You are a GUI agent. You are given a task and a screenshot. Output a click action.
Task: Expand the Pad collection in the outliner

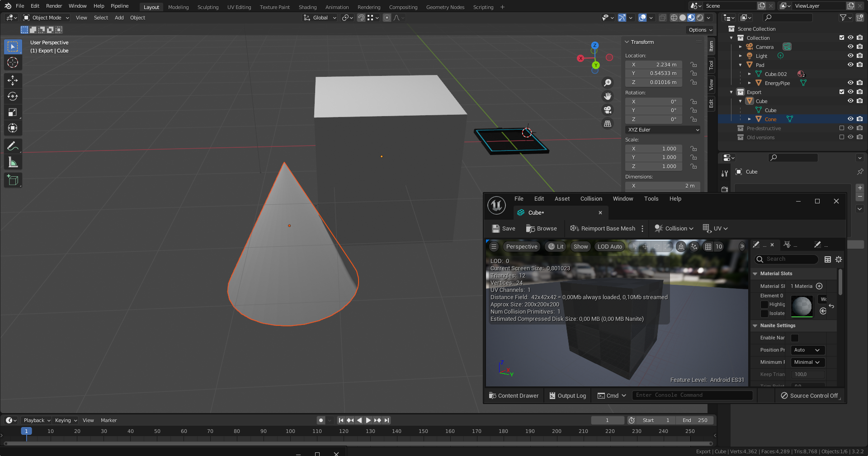[x=740, y=65]
